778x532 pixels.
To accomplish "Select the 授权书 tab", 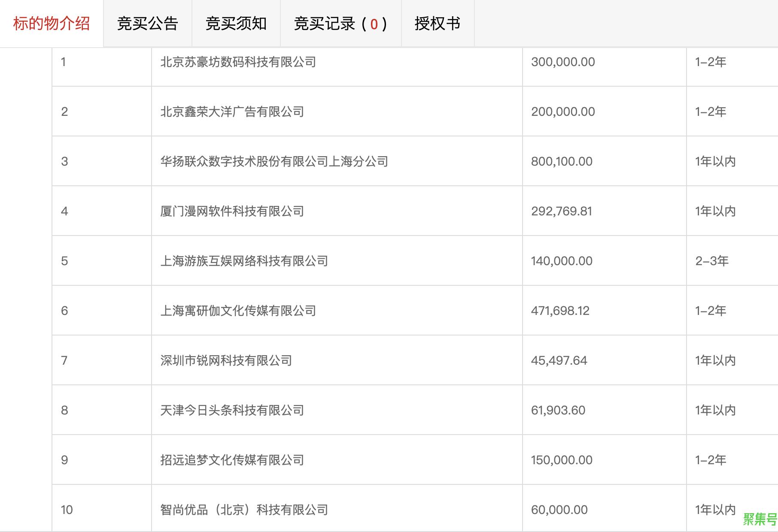I will pyautogui.click(x=438, y=24).
